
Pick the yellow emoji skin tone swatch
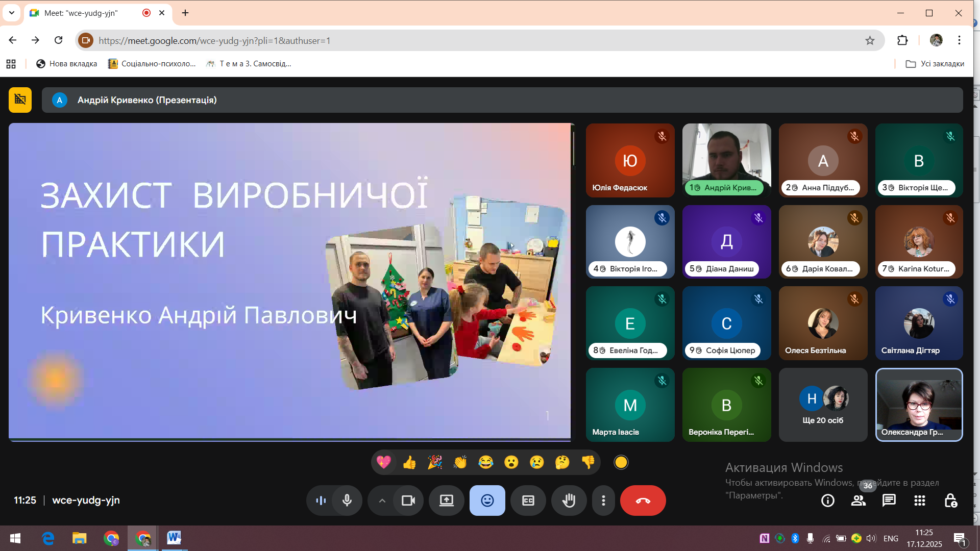click(x=621, y=462)
